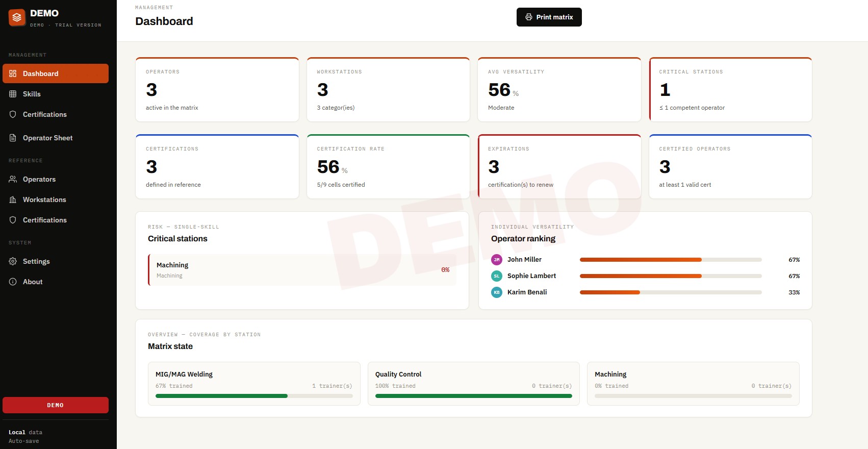The height and width of the screenshot is (449, 868).
Task: Click the Workstations building icon
Action: tap(13, 199)
